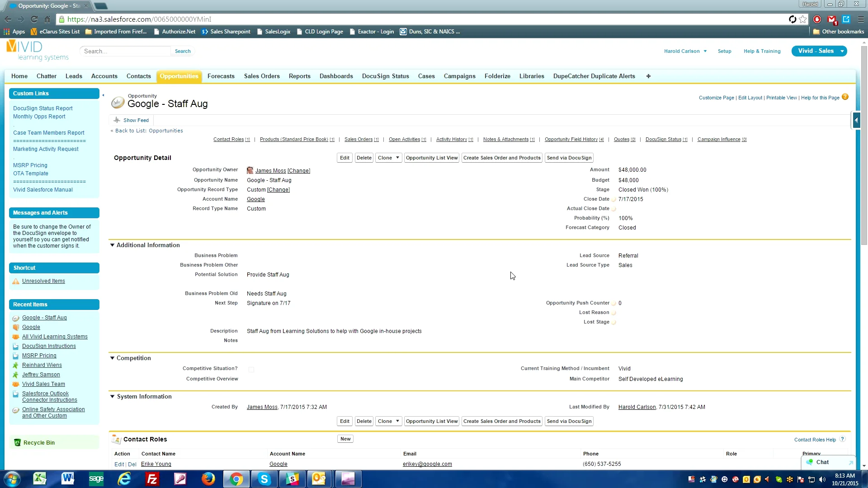
Task: Click the Vivid Learning Systems logo
Action: coord(37,51)
